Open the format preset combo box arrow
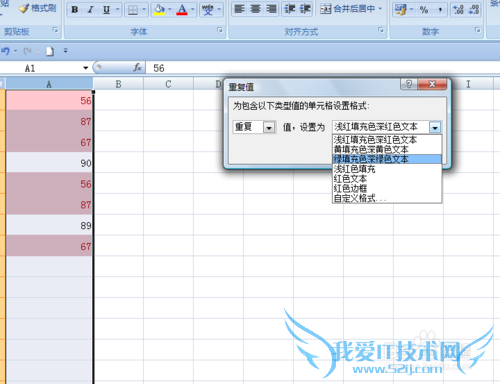500x384 pixels. [x=435, y=127]
